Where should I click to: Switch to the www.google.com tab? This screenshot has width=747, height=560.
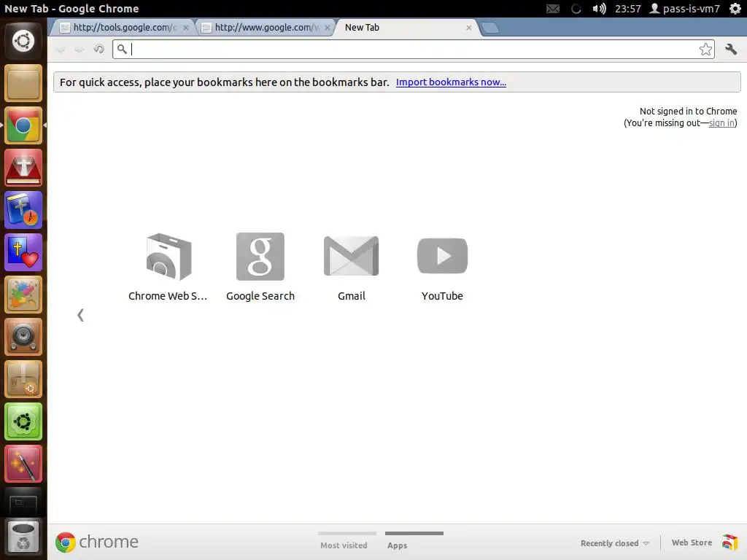point(263,28)
